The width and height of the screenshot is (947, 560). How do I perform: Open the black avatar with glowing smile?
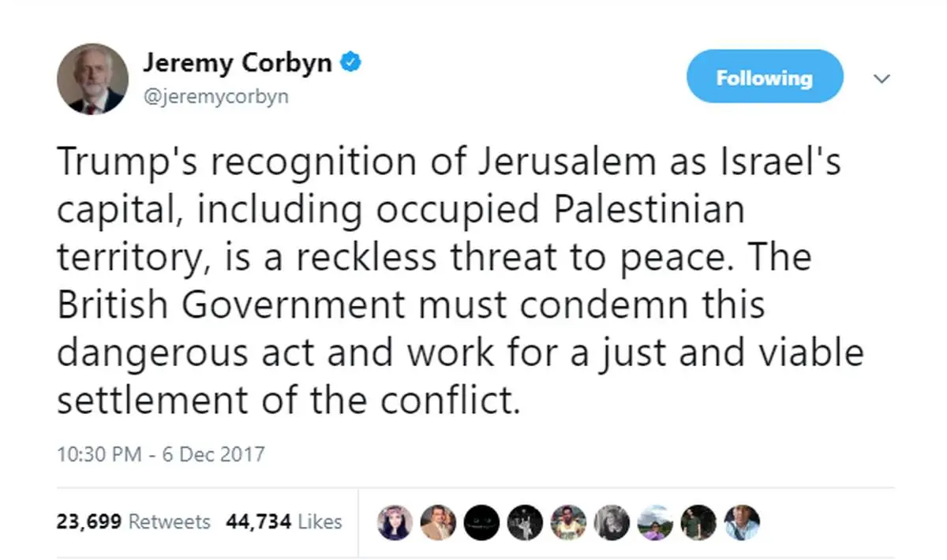pyautogui.click(x=481, y=522)
